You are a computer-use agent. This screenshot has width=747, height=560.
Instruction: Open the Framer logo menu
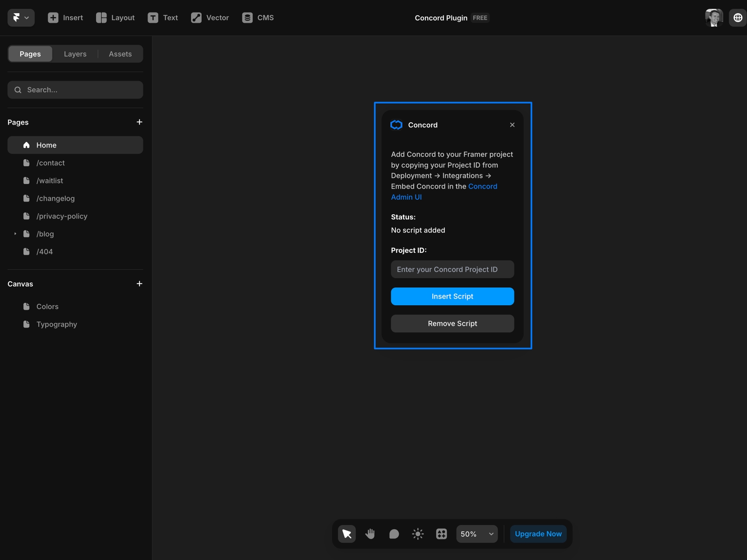coord(21,18)
